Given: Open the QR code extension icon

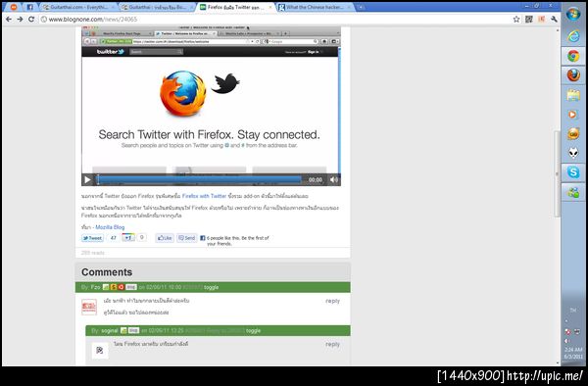Looking at the screenshot, I should tap(529, 20).
